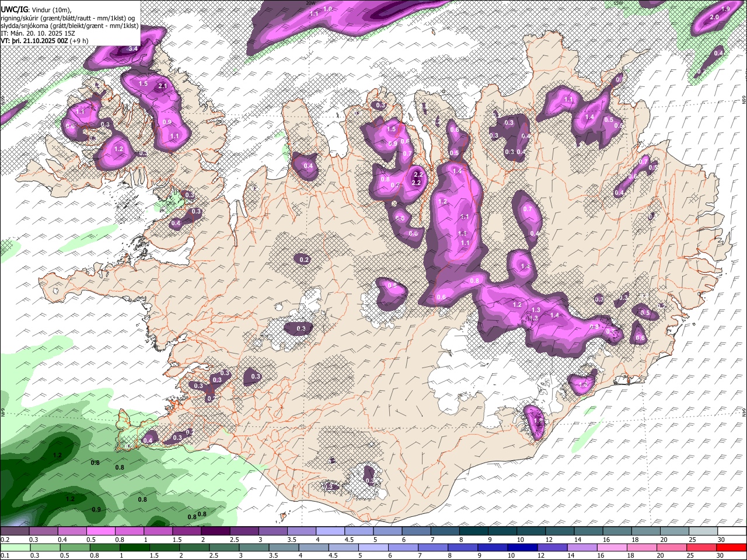Click the '12' label in the upper legend row

click(x=549, y=540)
